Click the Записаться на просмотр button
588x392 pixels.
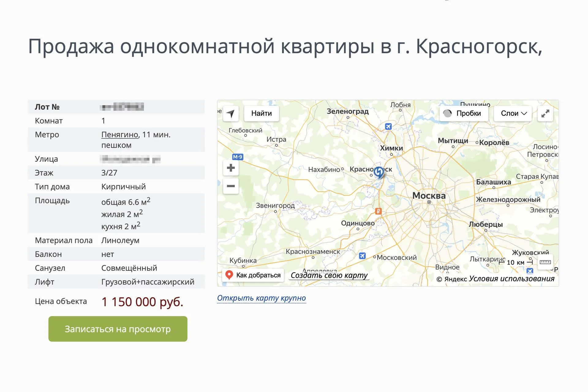click(x=118, y=329)
